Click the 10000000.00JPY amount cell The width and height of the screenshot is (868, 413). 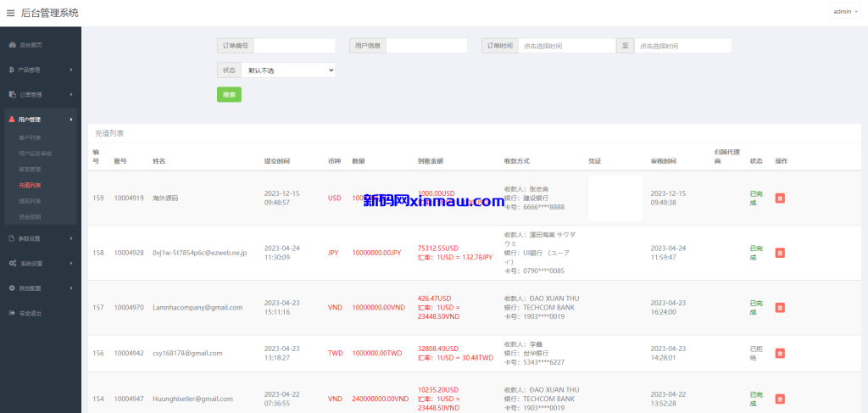[376, 253]
